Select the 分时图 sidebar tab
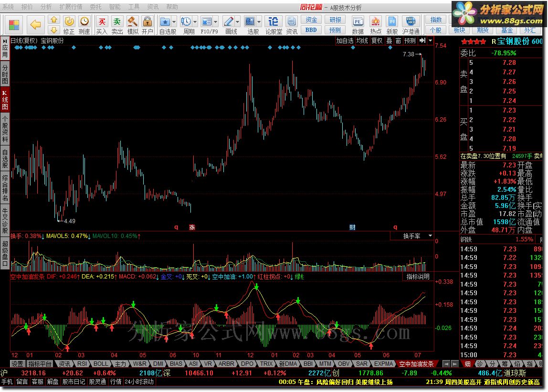Viewport: 548px width, 392px height. 5,74
